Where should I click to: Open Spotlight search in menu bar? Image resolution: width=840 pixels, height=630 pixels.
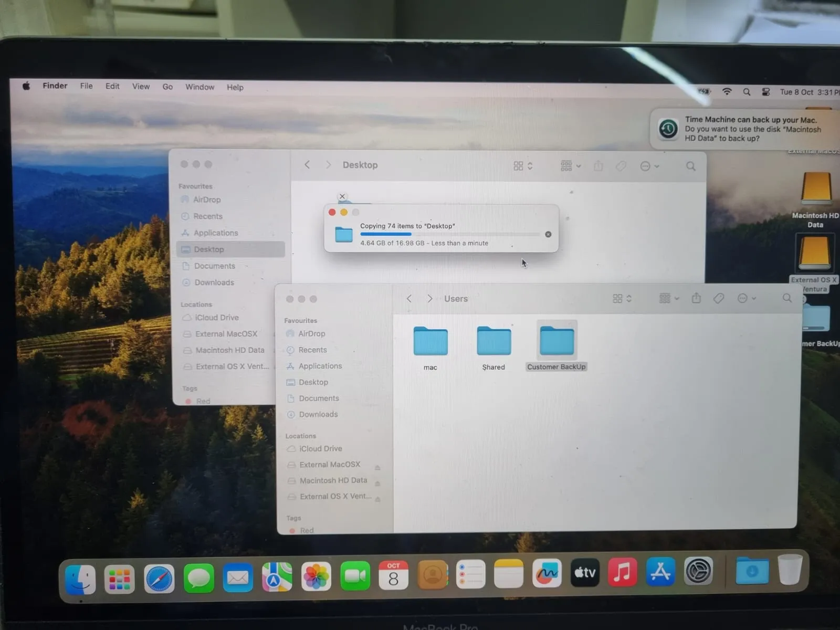coord(747,92)
